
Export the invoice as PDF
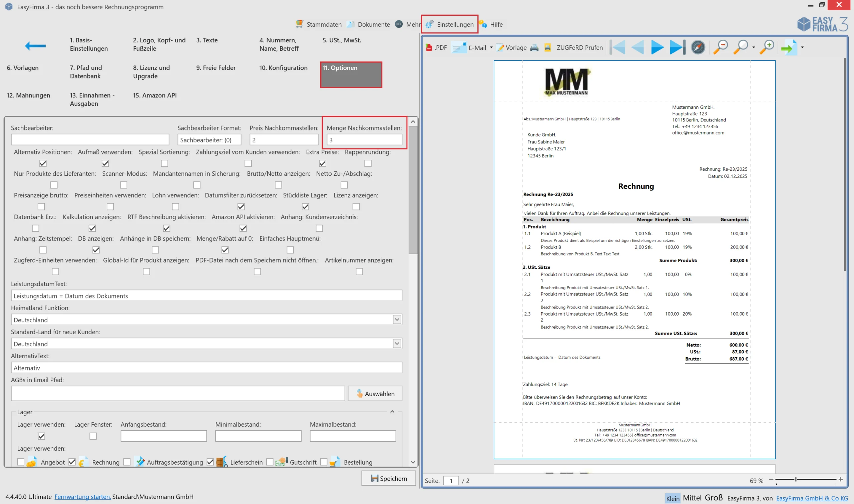click(436, 48)
